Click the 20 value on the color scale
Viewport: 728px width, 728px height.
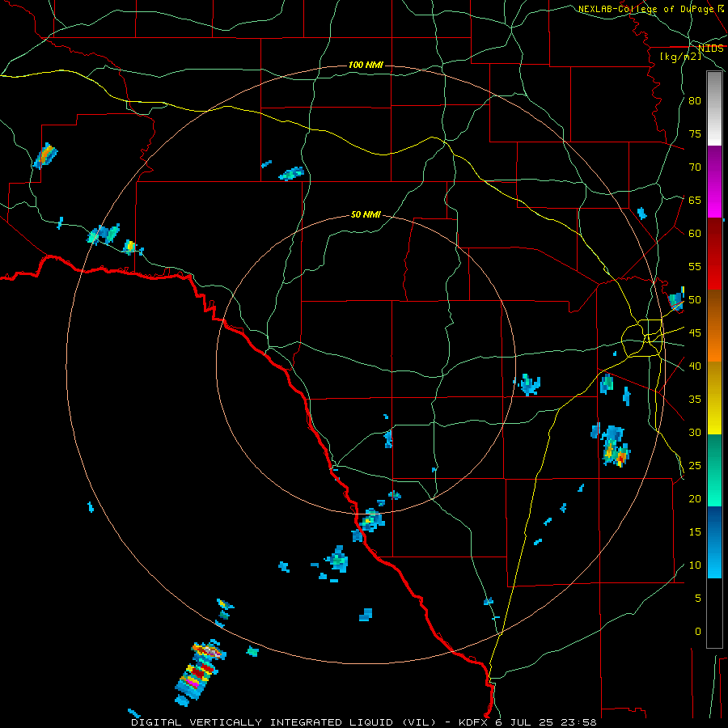tap(695, 499)
